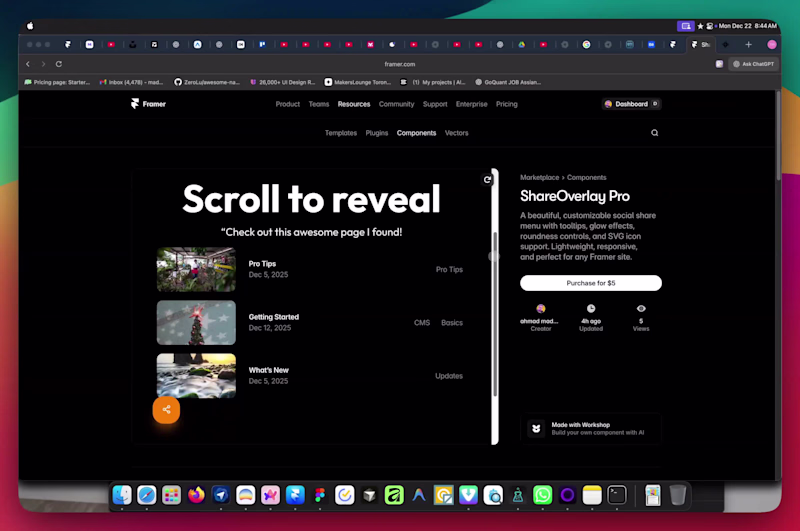Open a new browser tab with plus
This screenshot has width=800, height=531.
(x=748, y=45)
